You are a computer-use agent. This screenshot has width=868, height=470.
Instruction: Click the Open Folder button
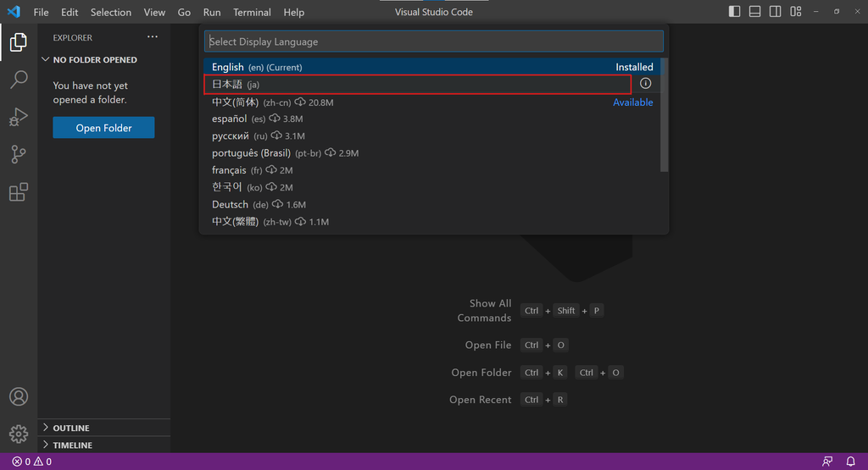(x=103, y=128)
